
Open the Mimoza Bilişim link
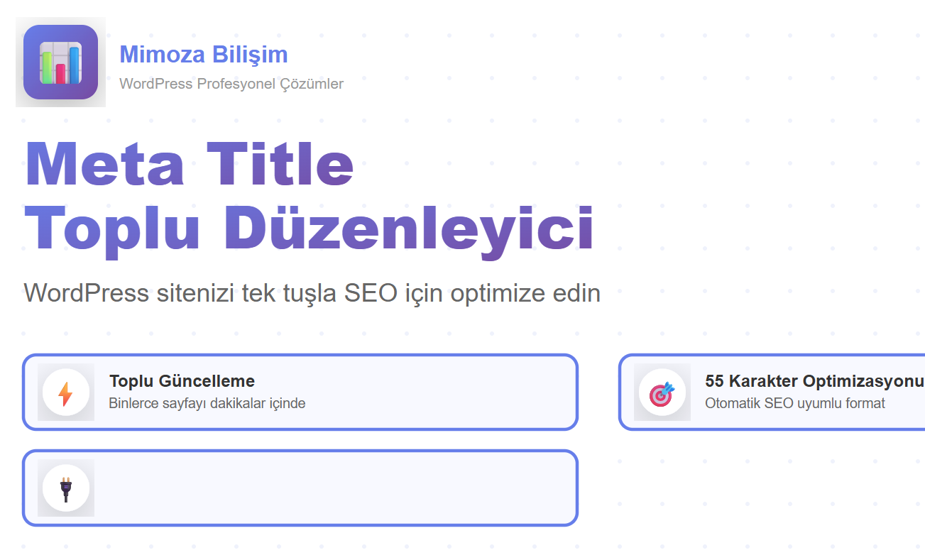coord(203,54)
